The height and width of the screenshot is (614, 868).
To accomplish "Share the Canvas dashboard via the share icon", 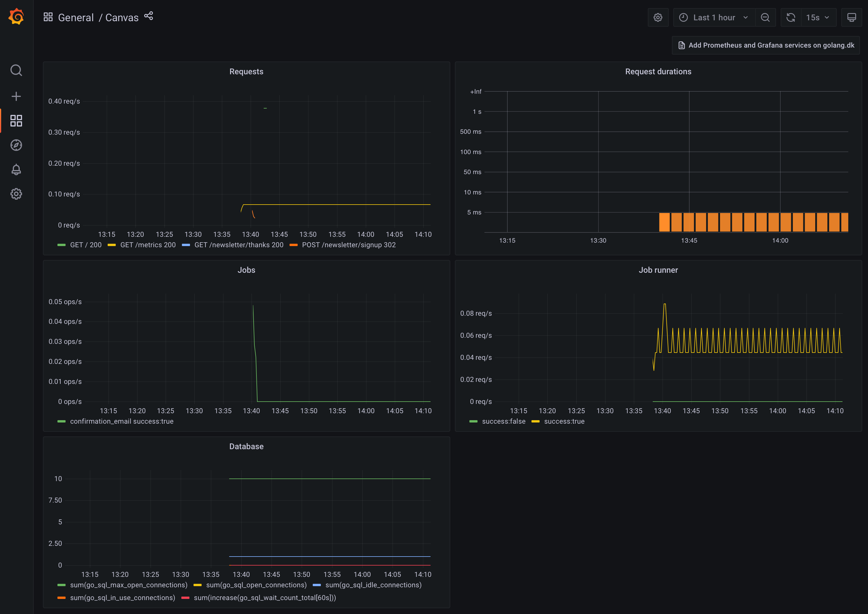I will pyautogui.click(x=149, y=16).
